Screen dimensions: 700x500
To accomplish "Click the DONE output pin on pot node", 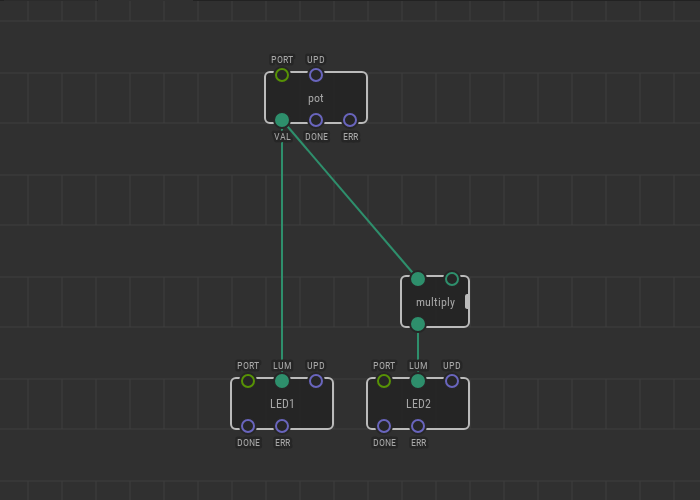I will (316, 120).
